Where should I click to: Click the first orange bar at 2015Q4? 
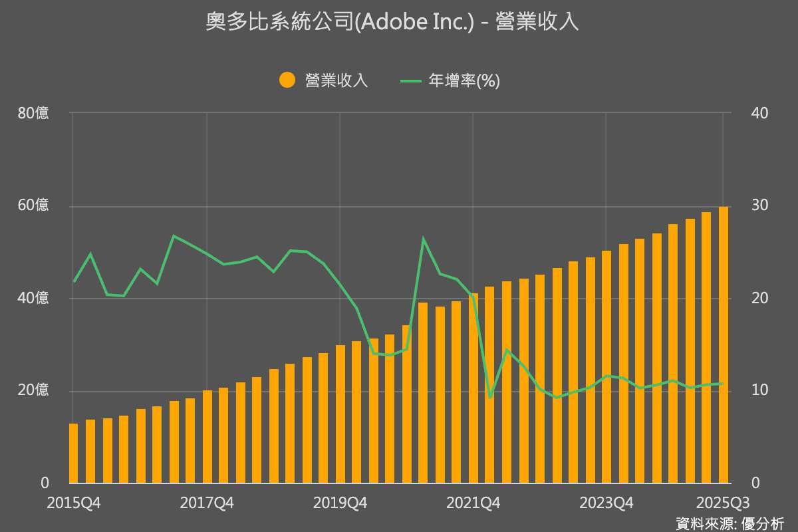(x=73, y=453)
